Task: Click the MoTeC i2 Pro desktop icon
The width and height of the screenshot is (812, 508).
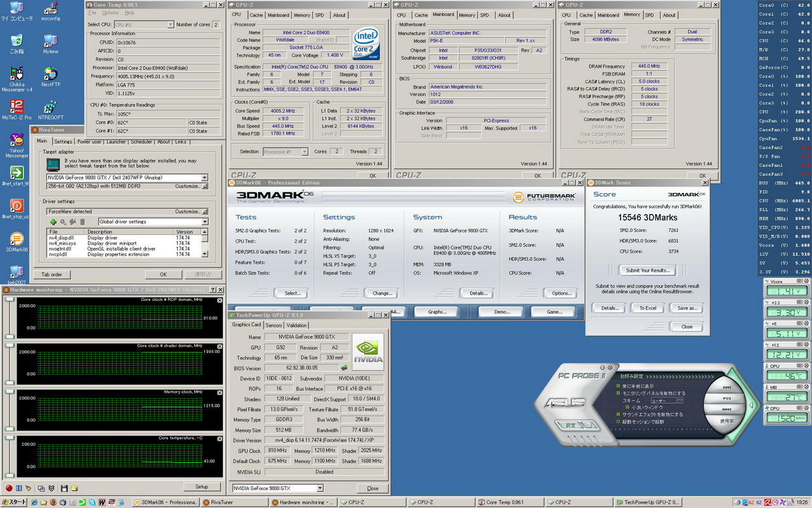Action: (x=17, y=108)
